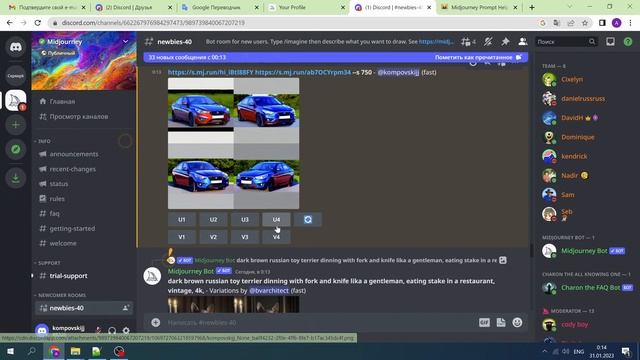Screen dimensions: 640x360
Task: Mark messages as read button
Action: pyautogui.click(x=478, y=58)
